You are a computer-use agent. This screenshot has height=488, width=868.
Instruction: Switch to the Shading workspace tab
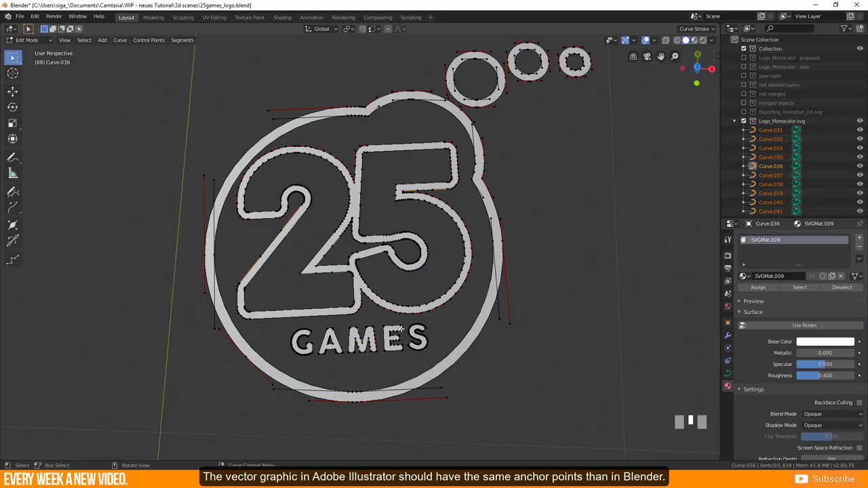(282, 18)
